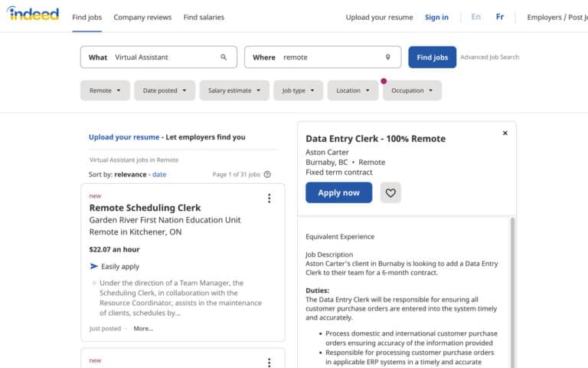Viewport: 588px width, 368px height.
Task: Click the help icon beside page count
Action: pyautogui.click(x=267, y=175)
